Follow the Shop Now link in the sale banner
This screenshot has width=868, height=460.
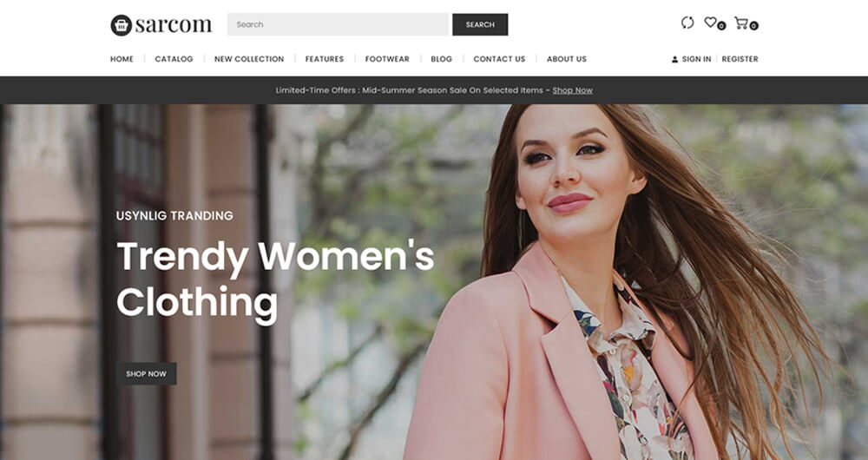click(x=572, y=90)
